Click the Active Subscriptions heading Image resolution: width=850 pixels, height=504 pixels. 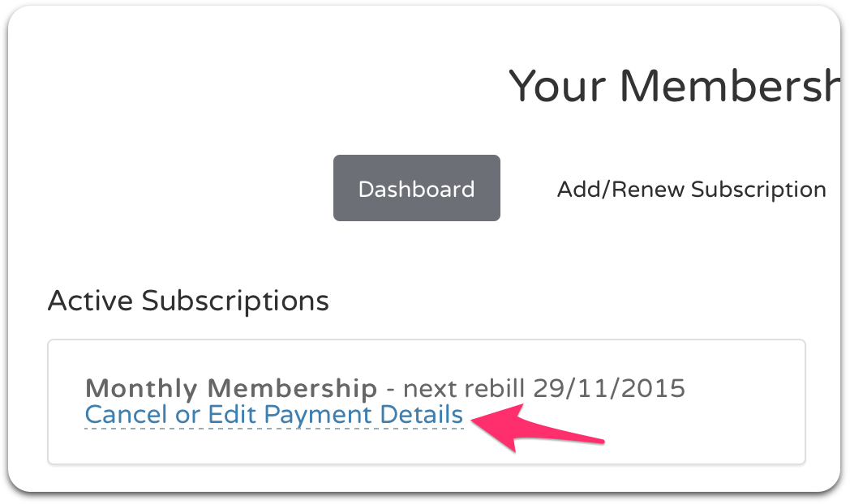[x=188, y=301]
